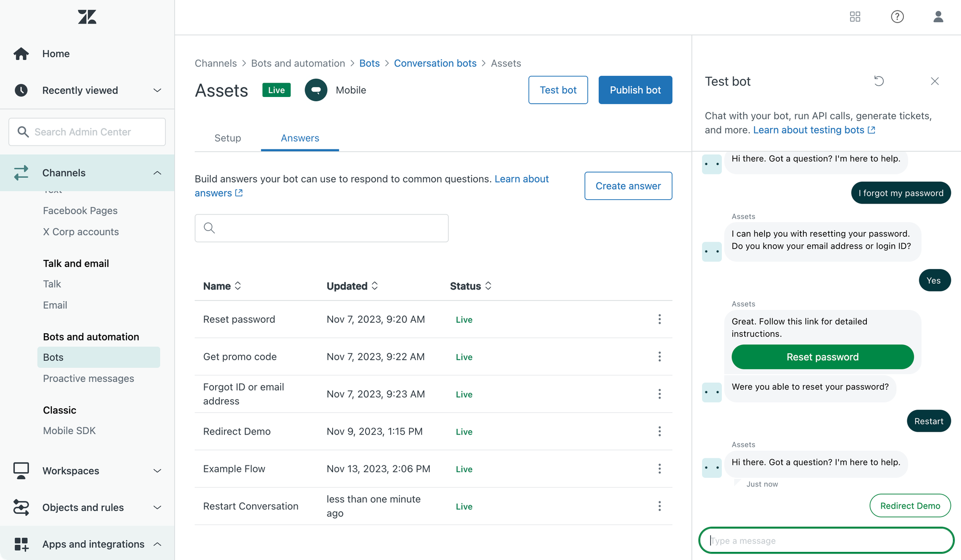Image resolution: width=961 pixels, height=560 pixels.
Task: Open the user profile icon
Action: (938, 17)
